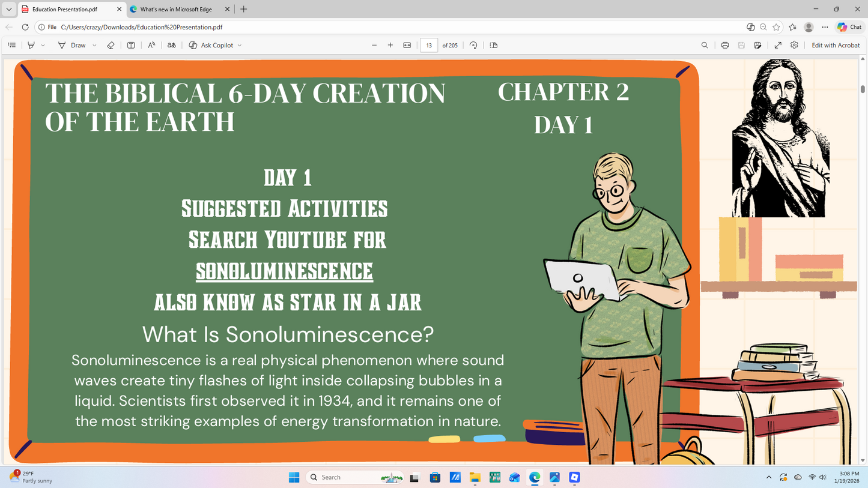Image resolution: width=868 pixels, height=488 pixels.
Task: Open browser zoom control in address bar
Action: point(763,27)
